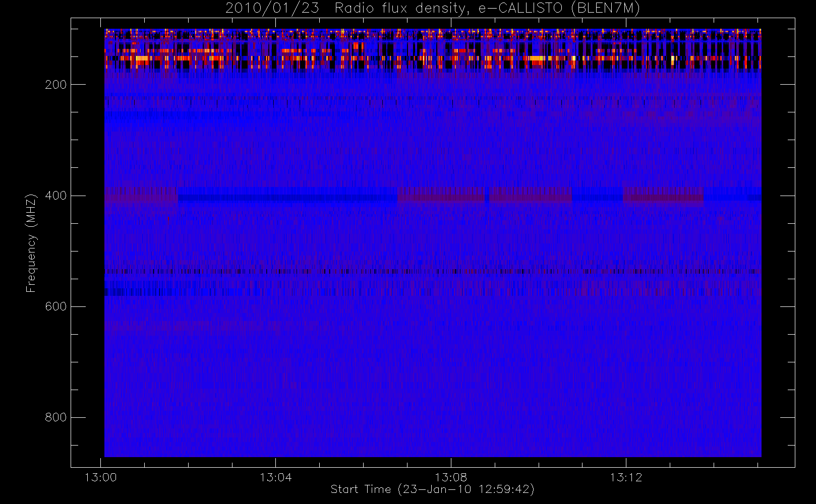Select the 13:04 time tick label
The image size is (816, 504).
tap(275, 477)
